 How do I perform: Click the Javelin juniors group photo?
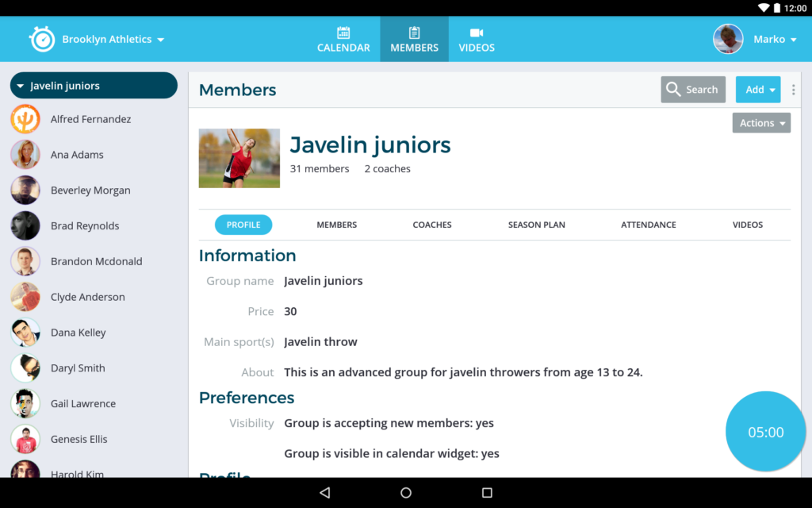coord(239,158)
